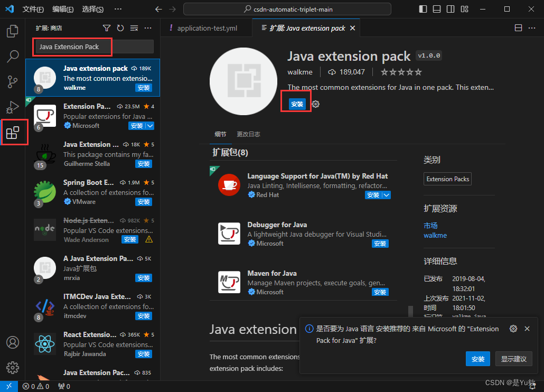Click the gear icon next to the 安装 button

315,105
